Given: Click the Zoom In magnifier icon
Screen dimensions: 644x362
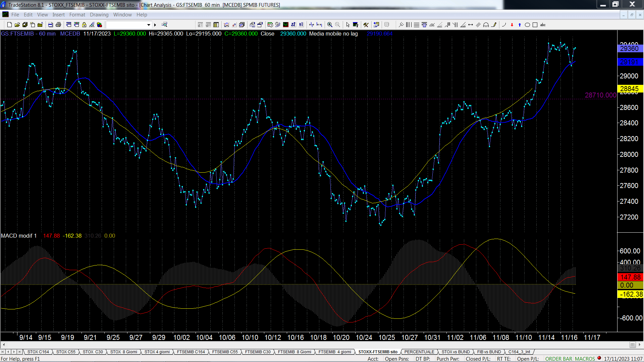Looking at the screenshot, I should pyautogui.click(x=330, y=24).
